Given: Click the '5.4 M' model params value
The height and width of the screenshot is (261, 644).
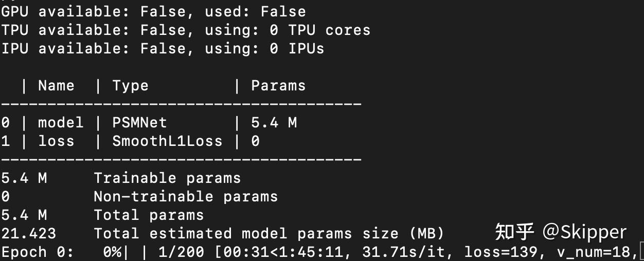Looking at the screenshot, I should pyautogui.click(x=274, y=122).
